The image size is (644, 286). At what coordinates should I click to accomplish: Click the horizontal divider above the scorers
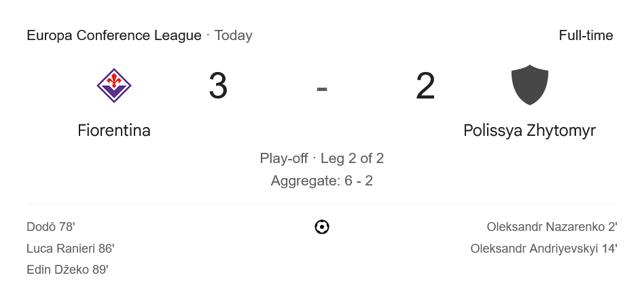click(x=322, y=204)
